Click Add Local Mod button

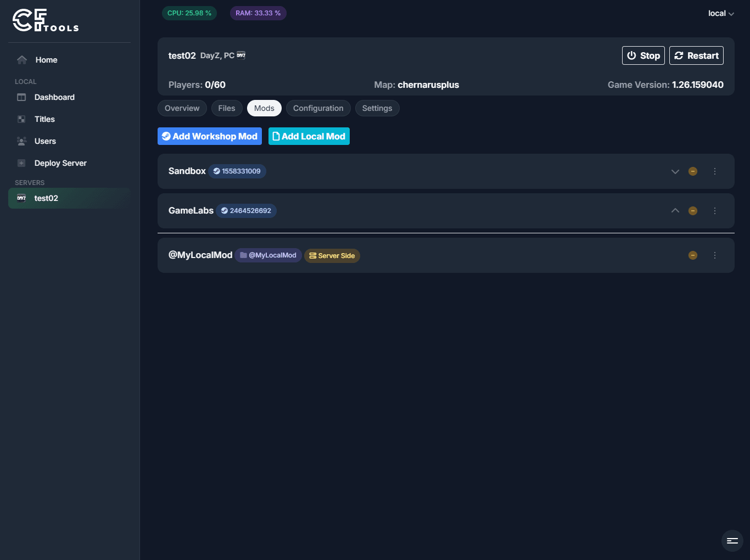pos(309,136)
